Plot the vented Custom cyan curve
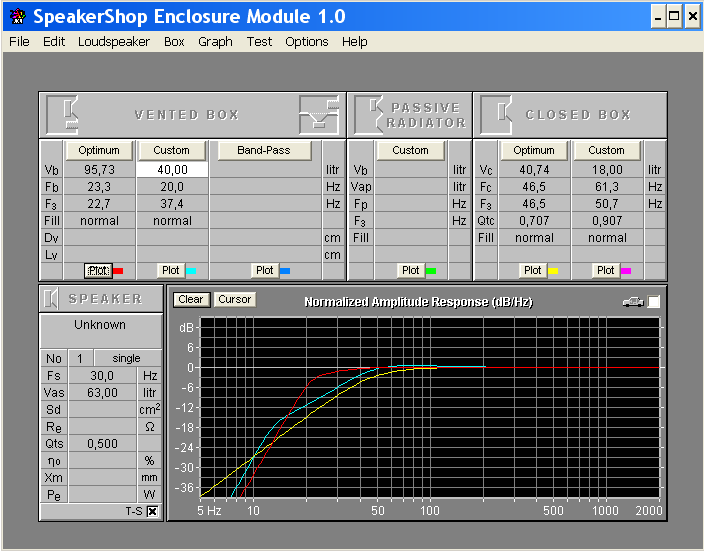704x551 pixels. [x=171, y=271]
